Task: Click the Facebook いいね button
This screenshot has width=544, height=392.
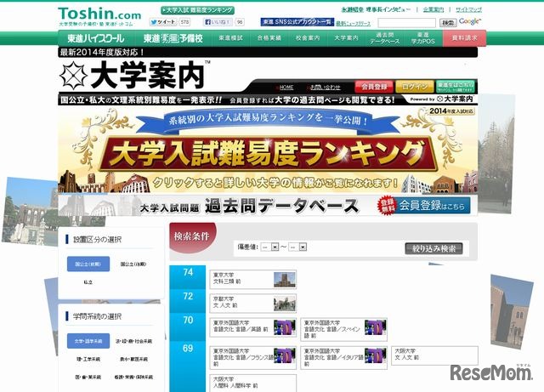Action: click(x=218, y=22)
